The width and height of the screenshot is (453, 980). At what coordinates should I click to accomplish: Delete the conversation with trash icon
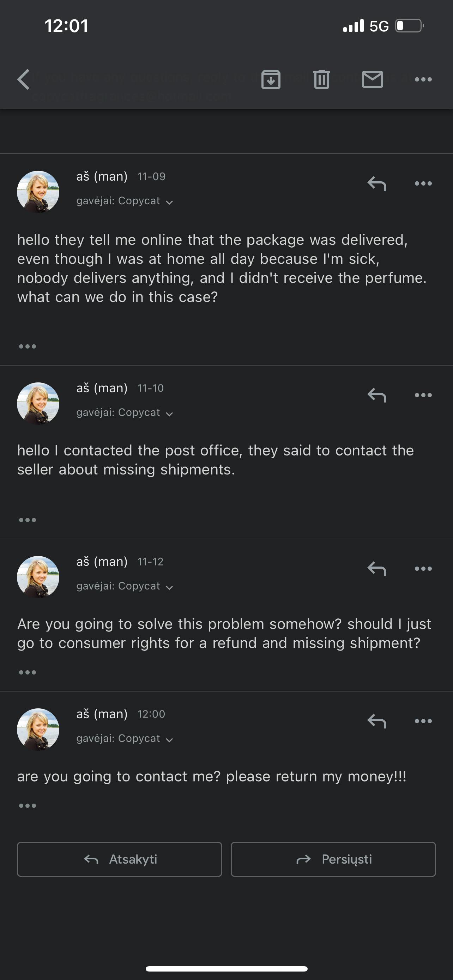click(x=321, y=79)
